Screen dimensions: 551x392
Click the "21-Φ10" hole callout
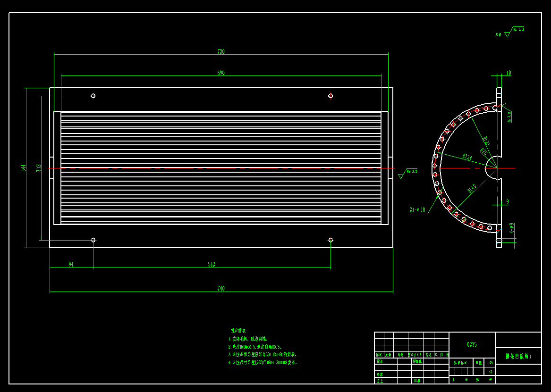(417, 210)
